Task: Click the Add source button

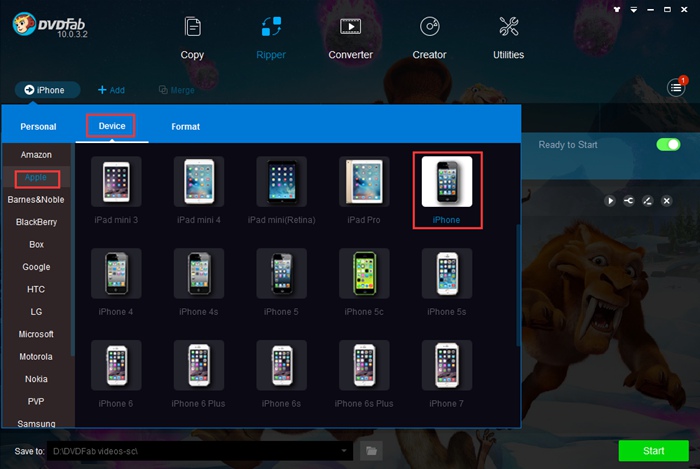Action: point(111,90)
